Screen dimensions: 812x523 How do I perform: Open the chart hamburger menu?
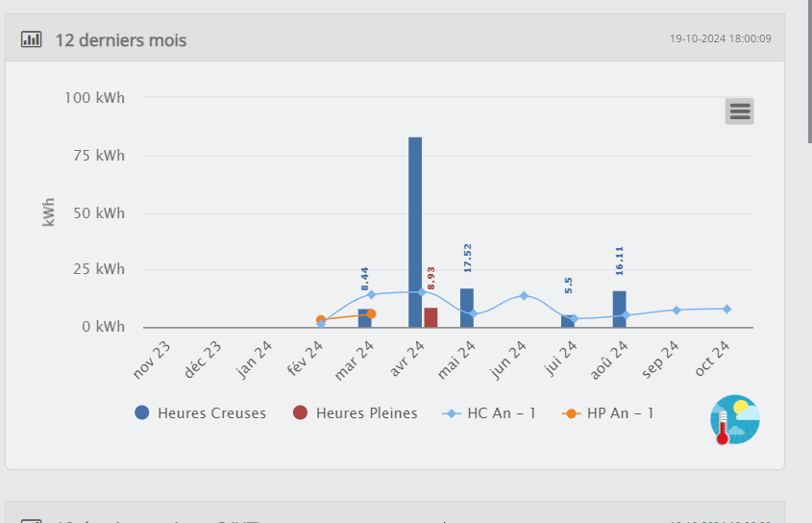pos(740,112)
